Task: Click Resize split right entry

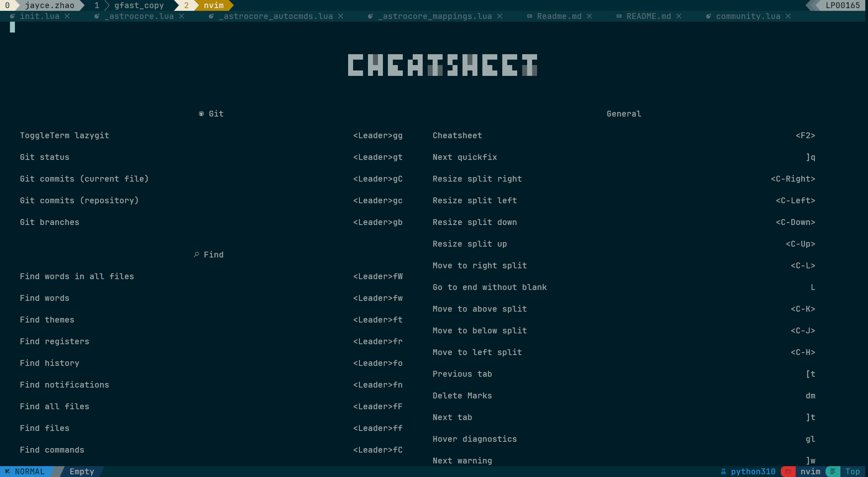Action: click(477, 179)
